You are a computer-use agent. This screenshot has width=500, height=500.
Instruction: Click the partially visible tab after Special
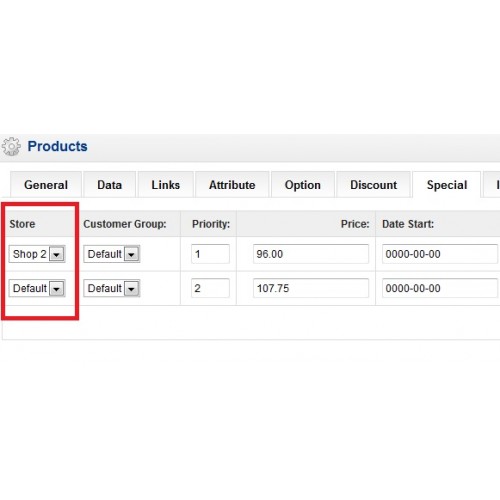click(493, 185)
